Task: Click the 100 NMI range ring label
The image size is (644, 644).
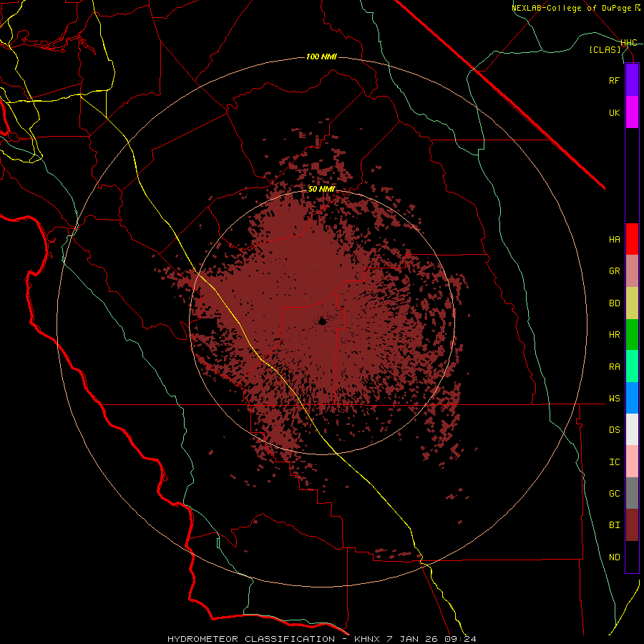Action: pos(321,57)
